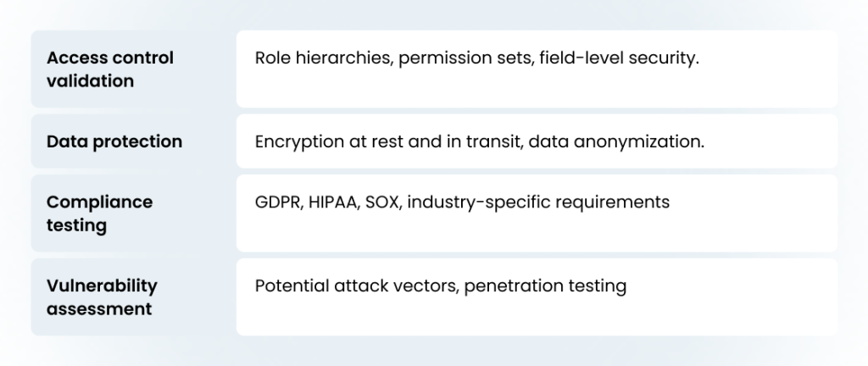Click the word validation in first row

click(91, 81)
